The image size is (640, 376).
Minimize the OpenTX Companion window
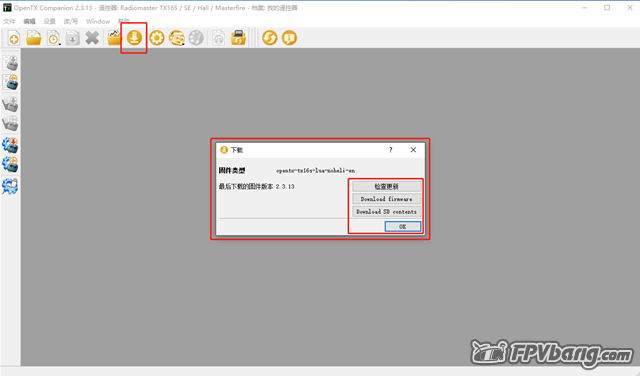[x=584, y=8]
